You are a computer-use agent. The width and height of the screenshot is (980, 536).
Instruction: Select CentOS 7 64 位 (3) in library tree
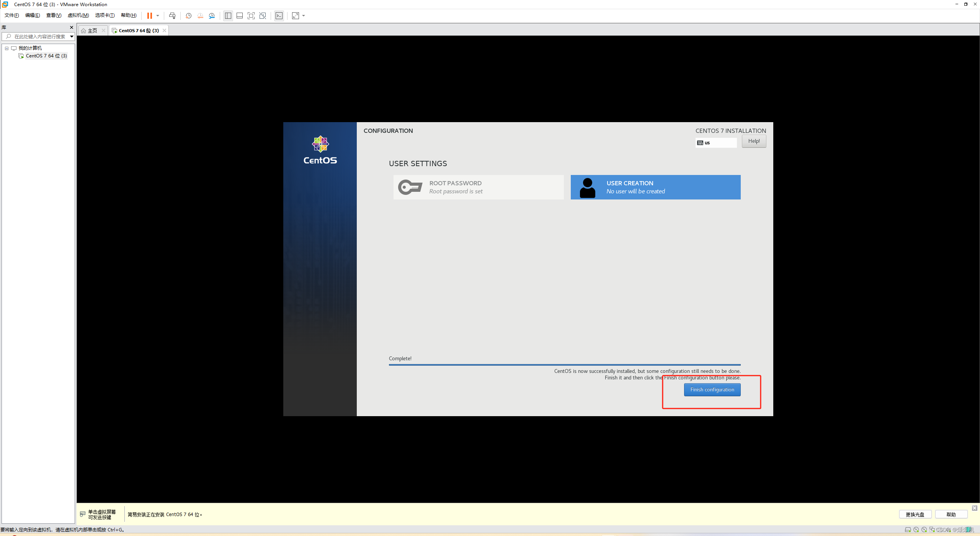pyautogui.click(x=46, y=56)
